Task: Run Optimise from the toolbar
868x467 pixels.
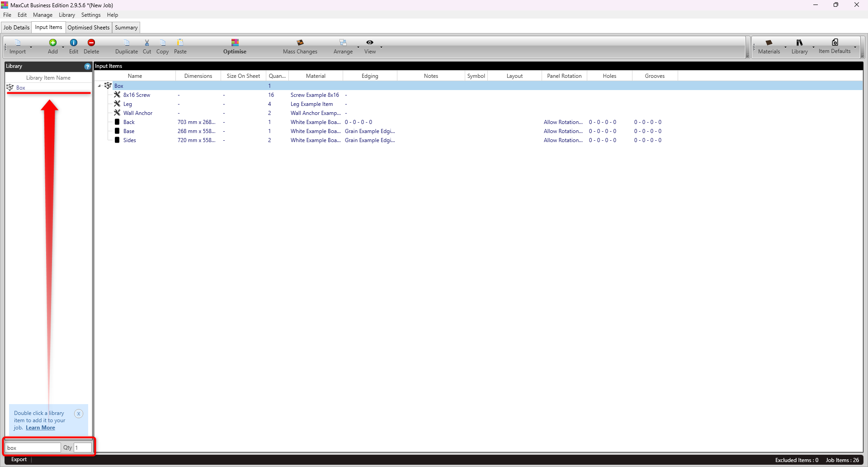Action: (x=235, y=47)
